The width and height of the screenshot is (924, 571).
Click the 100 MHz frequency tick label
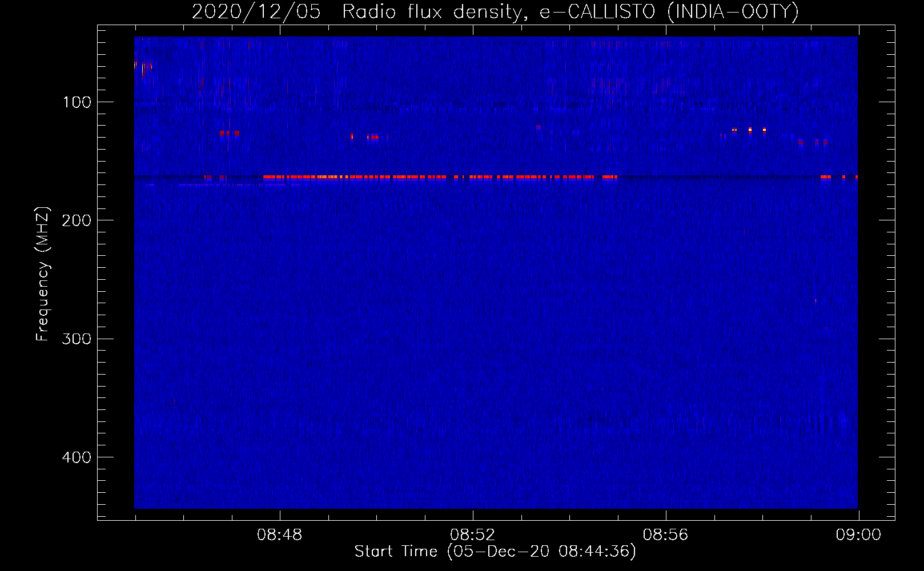pos(77,102)
